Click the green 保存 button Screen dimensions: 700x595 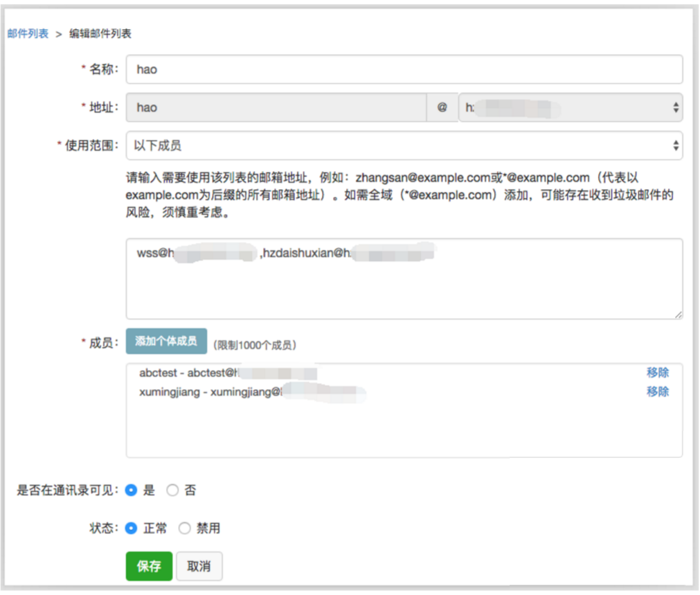point(149,566)
